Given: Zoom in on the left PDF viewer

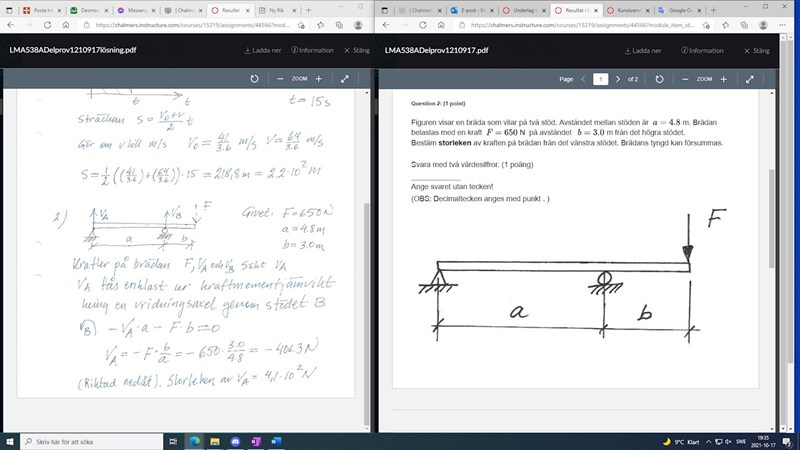Looking at the screenshot, I should [x=319, y=78].
